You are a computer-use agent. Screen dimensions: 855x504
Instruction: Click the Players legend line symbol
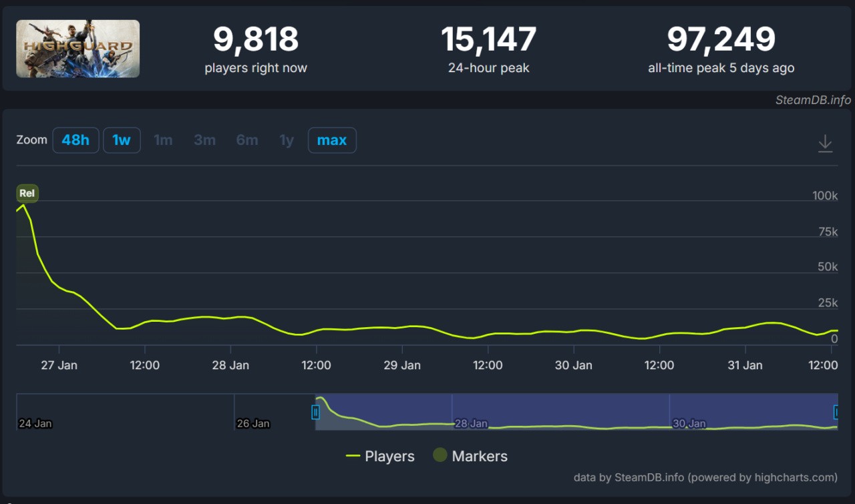tap(353, 457)
